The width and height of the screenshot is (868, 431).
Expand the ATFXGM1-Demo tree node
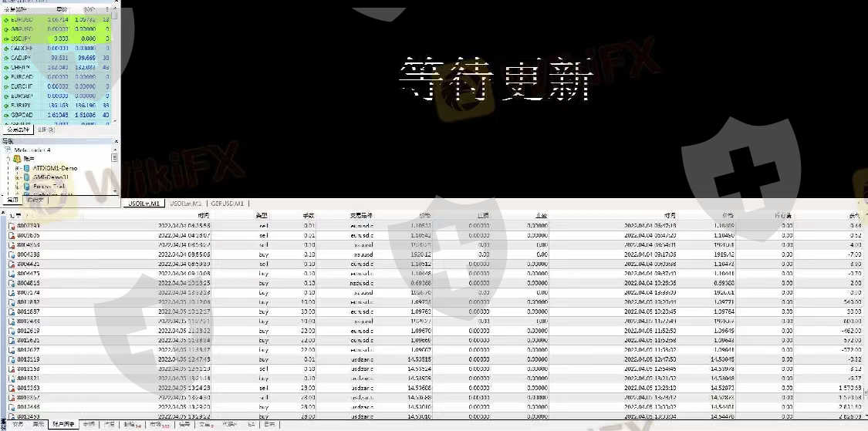click(18, 168)
